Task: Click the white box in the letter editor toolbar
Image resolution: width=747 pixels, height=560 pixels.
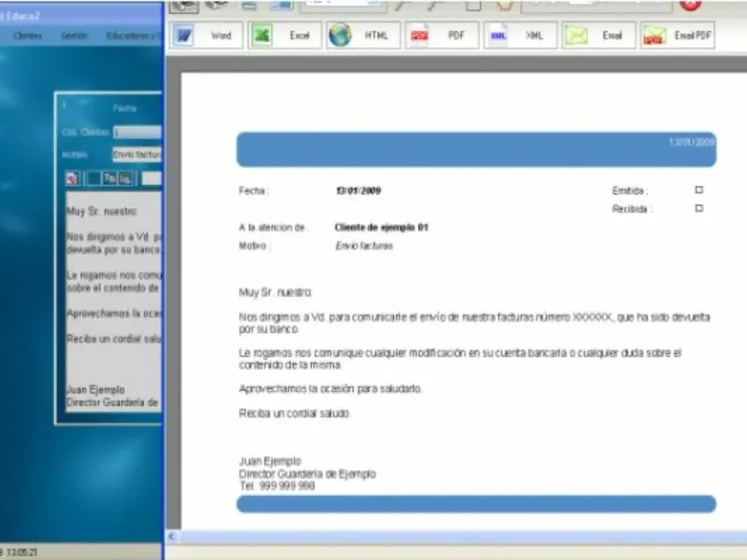Action: pos(152,178)
